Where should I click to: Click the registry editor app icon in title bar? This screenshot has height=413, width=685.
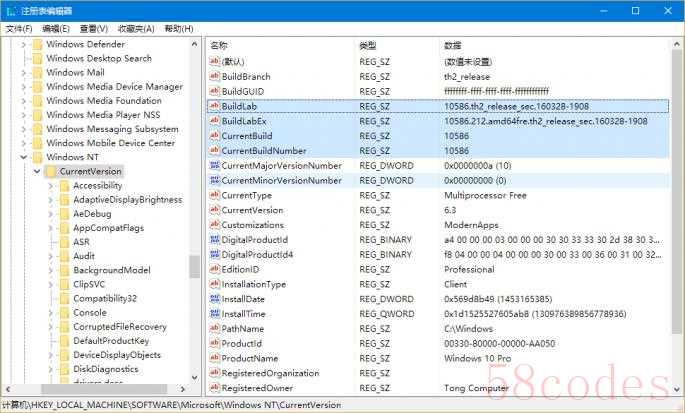(11, 10)
